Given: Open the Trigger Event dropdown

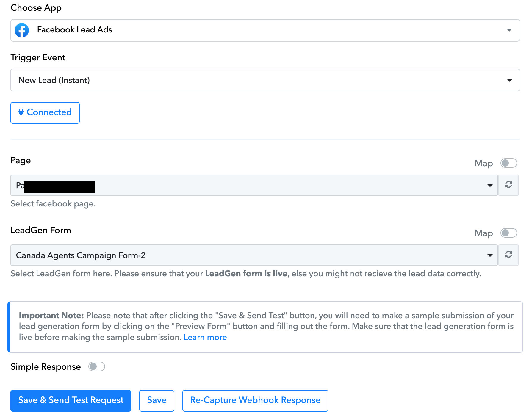Looking at the screenshot, I should click(265, 80).
